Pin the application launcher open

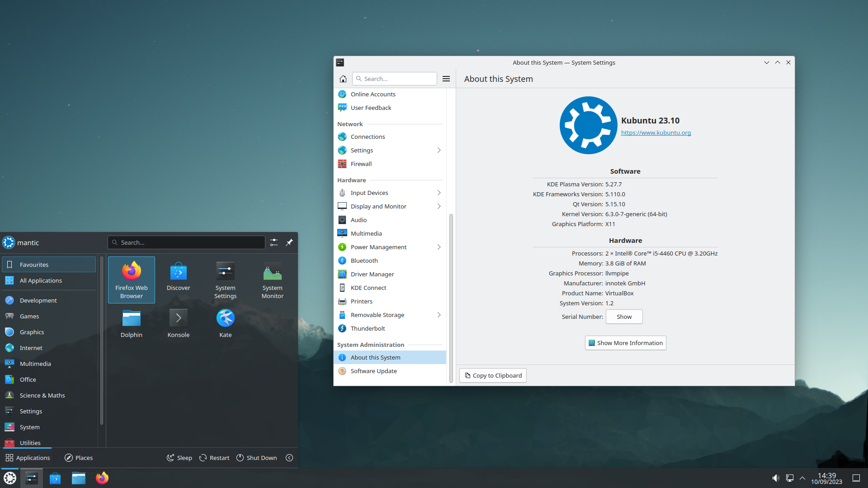[x=289, y=242]
